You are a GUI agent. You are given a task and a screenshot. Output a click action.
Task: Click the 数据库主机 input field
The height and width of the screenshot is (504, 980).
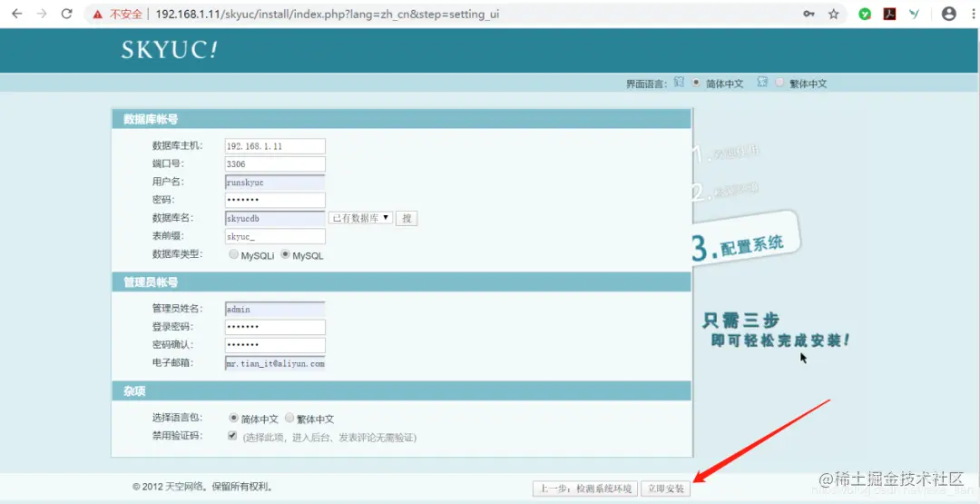275,146
